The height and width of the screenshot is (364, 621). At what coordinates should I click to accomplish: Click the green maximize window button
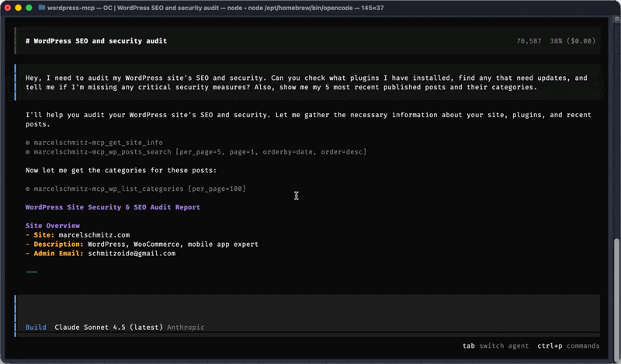[x=29, y=7]
